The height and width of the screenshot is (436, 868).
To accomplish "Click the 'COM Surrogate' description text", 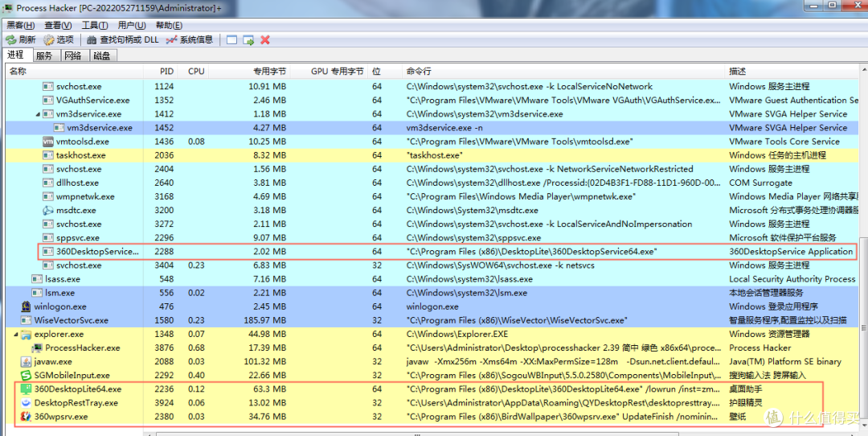I will (760, 183).
